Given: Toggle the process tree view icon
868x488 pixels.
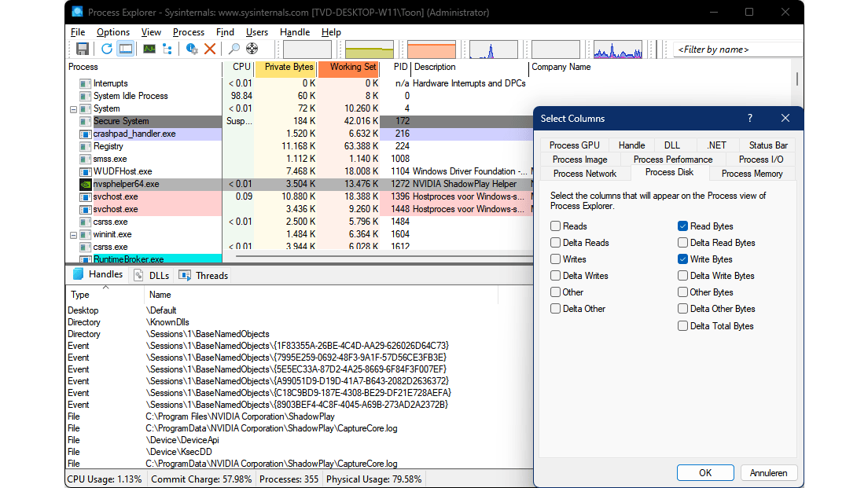Looking at the screenshot, I should click(167, 49).
